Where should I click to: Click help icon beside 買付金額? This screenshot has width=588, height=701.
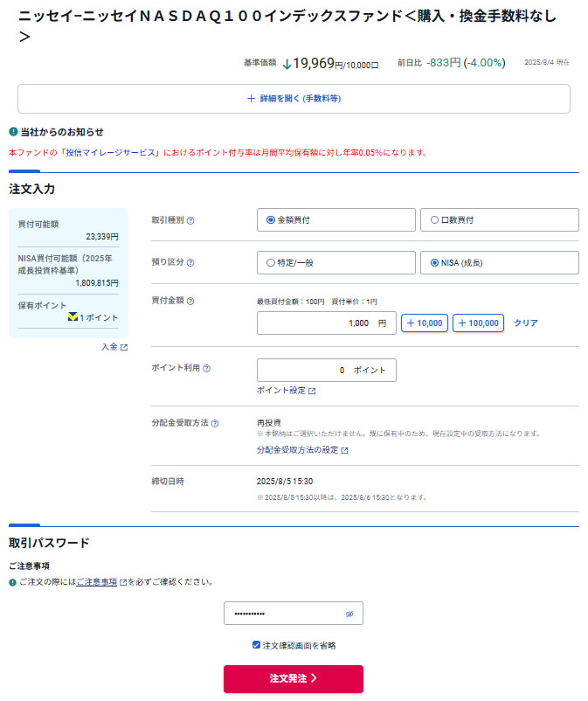click(190, 302)
